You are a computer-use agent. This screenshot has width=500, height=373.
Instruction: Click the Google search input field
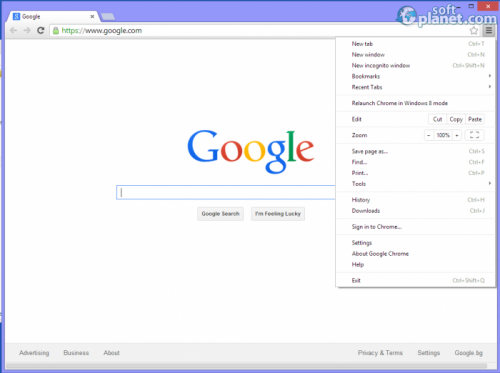point(226,192)
